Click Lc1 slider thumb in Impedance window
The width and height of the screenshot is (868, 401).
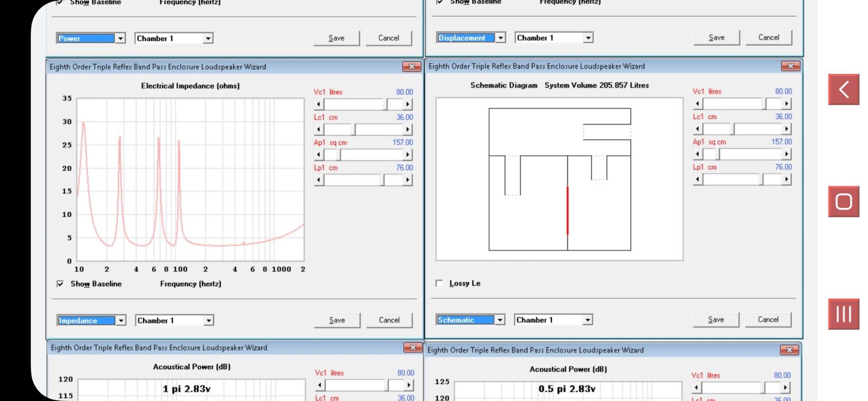(x=353, y=129)
